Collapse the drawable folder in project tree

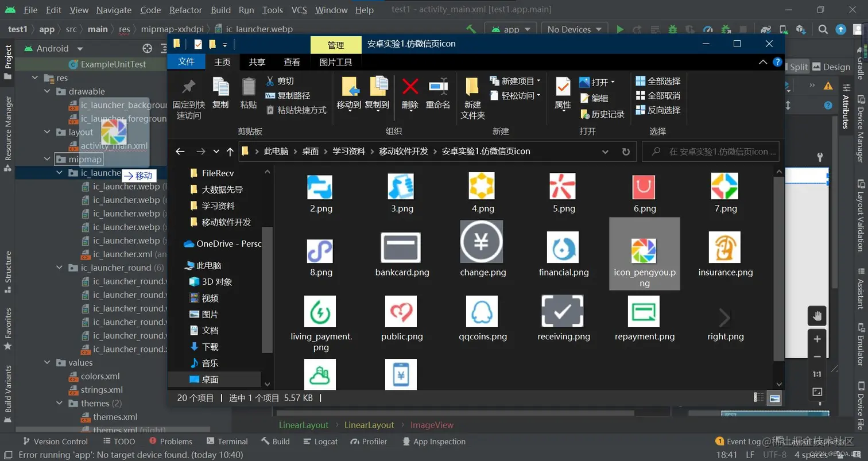click(x=48, y=91)
